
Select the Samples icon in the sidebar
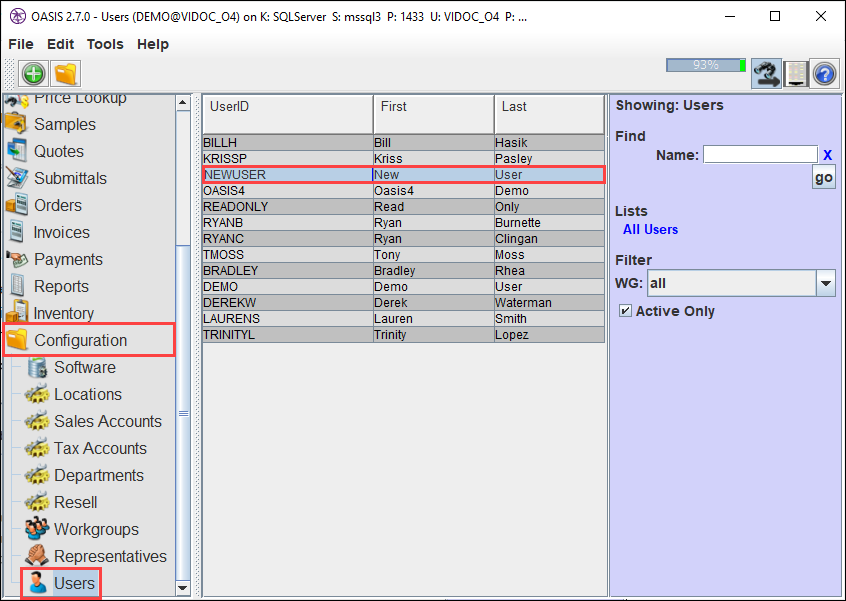point(16,124)
